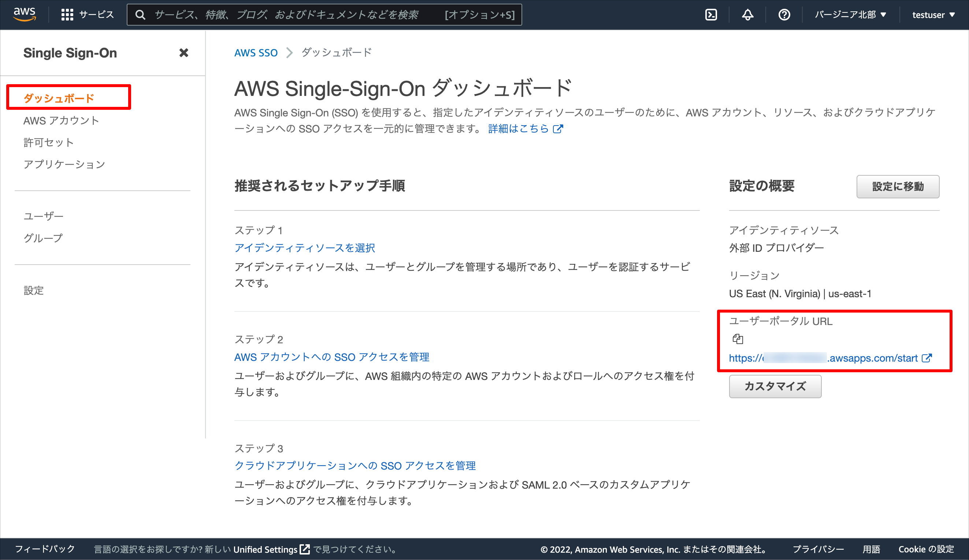Viewport: 969px width, 560px height.
Task: Close the Single Sign-On side panel
Action: 184,53
